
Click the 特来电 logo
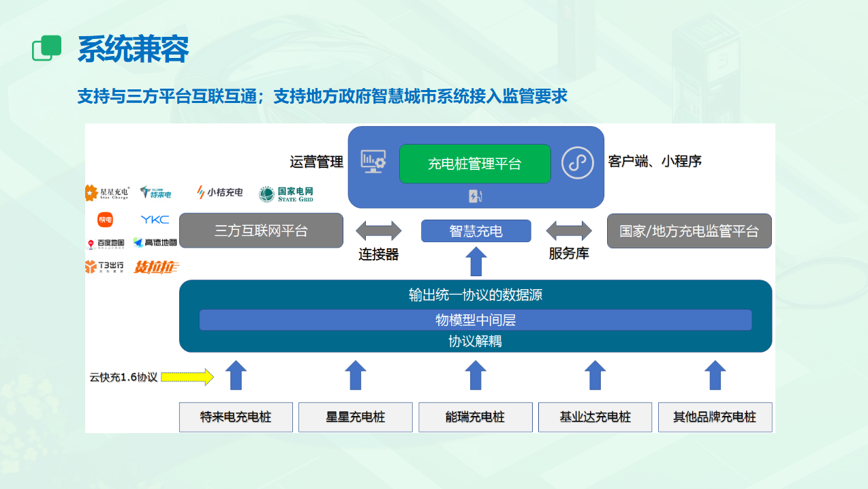pos(156,193)
